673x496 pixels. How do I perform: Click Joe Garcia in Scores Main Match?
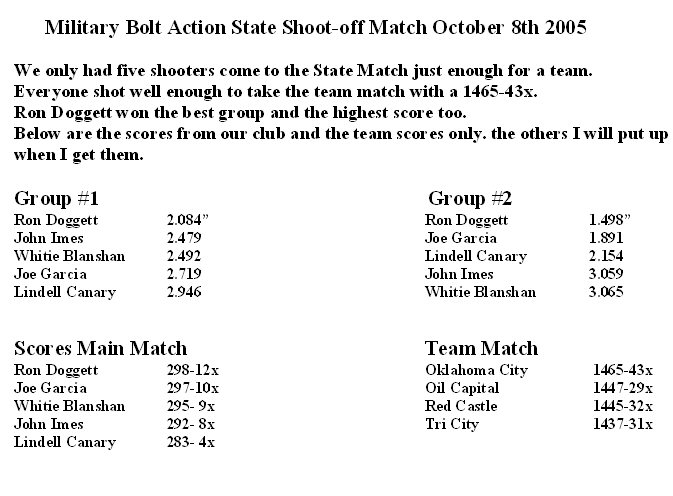(50, 387)
